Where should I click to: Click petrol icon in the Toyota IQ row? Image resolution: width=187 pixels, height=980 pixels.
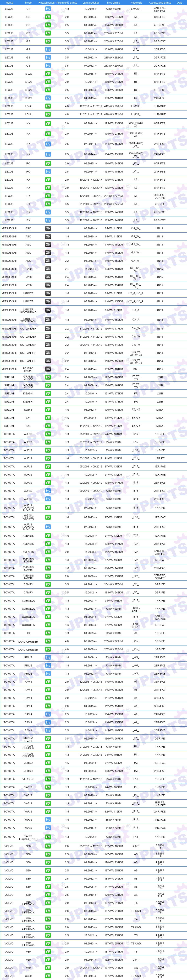(48, 633)
